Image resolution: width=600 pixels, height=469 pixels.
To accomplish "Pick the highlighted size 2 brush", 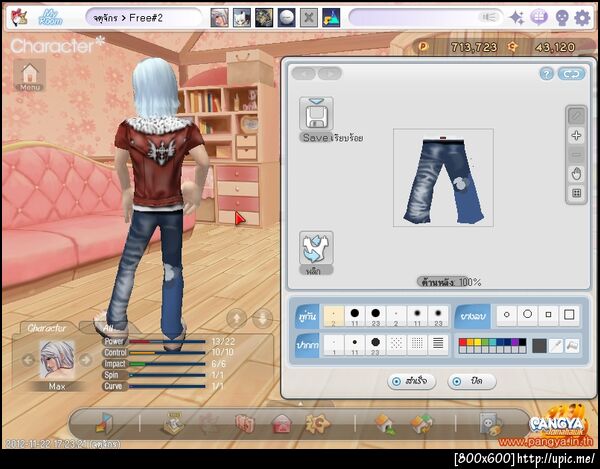I will point(334,316).
